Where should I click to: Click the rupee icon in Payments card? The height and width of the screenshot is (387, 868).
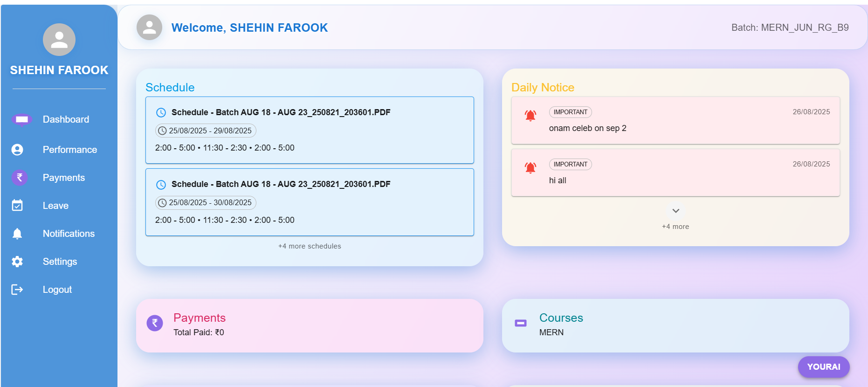coord(155,323)
